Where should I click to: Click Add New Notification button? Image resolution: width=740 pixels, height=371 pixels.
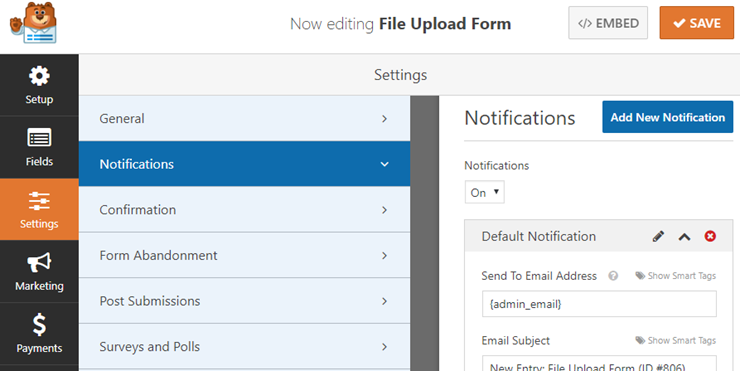coord(667,117)
